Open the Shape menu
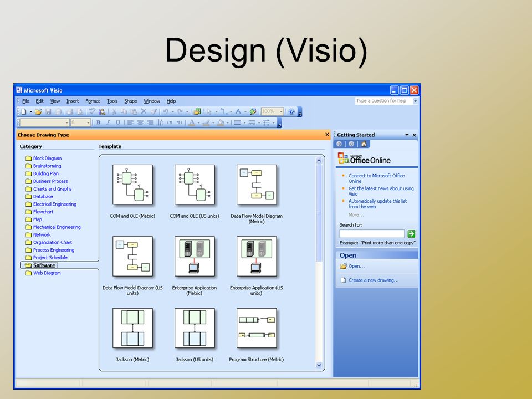The height and width of the screenshot is (399, 532). 131,101
